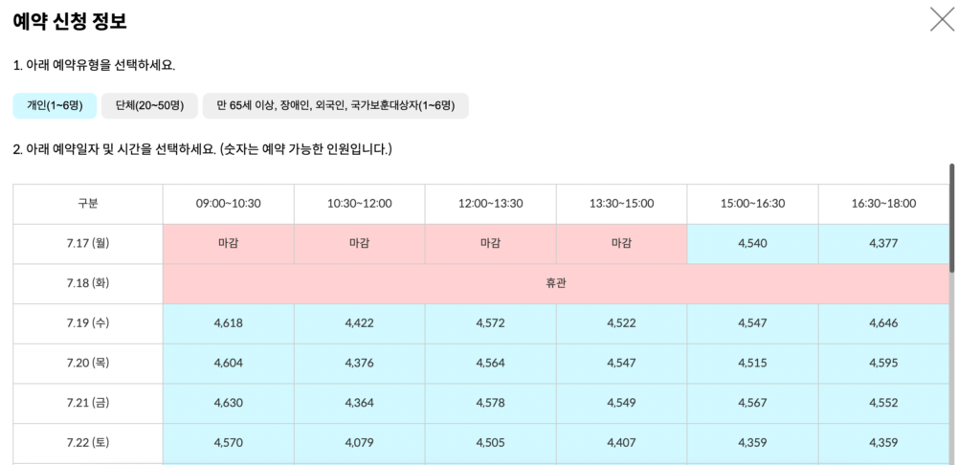Select 7.20 (목) slot showing 4,595
The height and width of the screenshot is (465, 980).
coord(883,364)
